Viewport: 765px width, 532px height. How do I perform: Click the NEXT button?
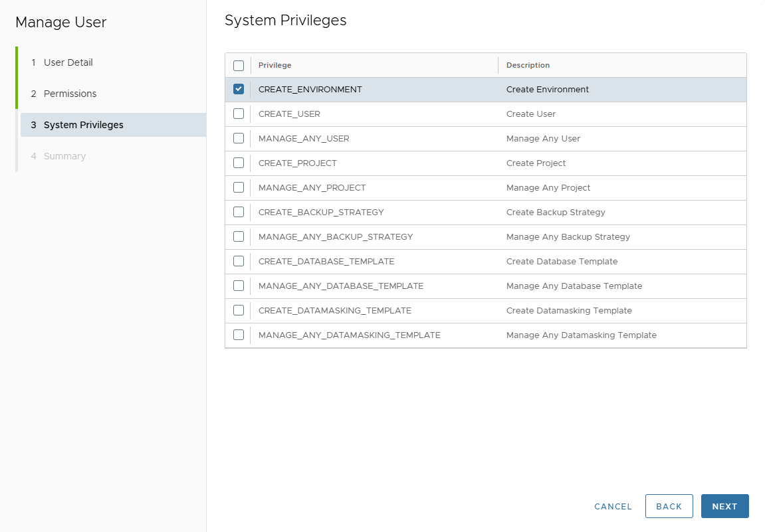coord(724,506)
